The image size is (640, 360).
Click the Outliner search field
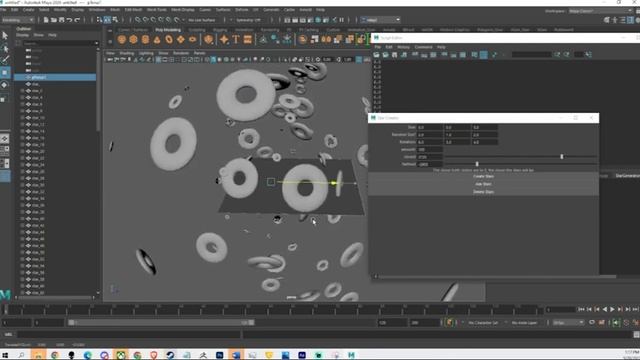[57, 43]
